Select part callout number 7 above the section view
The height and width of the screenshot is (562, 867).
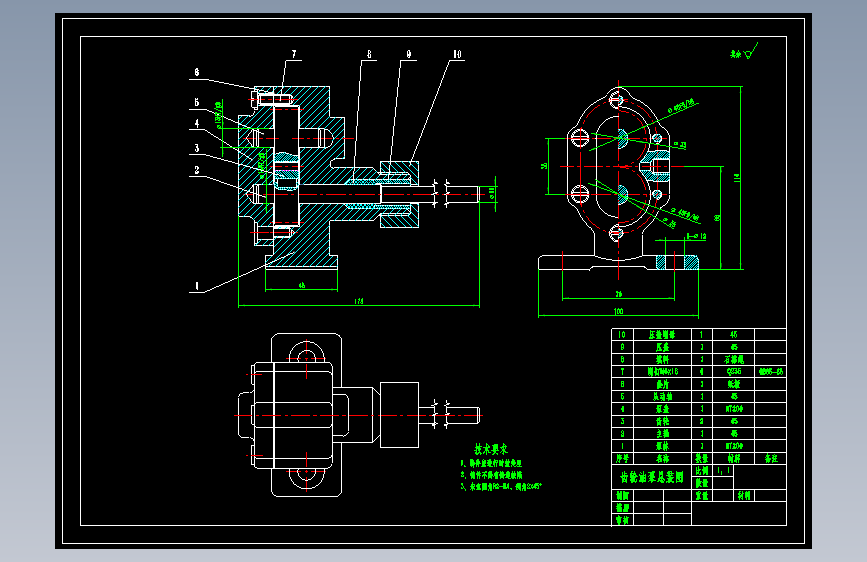(294, 54)
